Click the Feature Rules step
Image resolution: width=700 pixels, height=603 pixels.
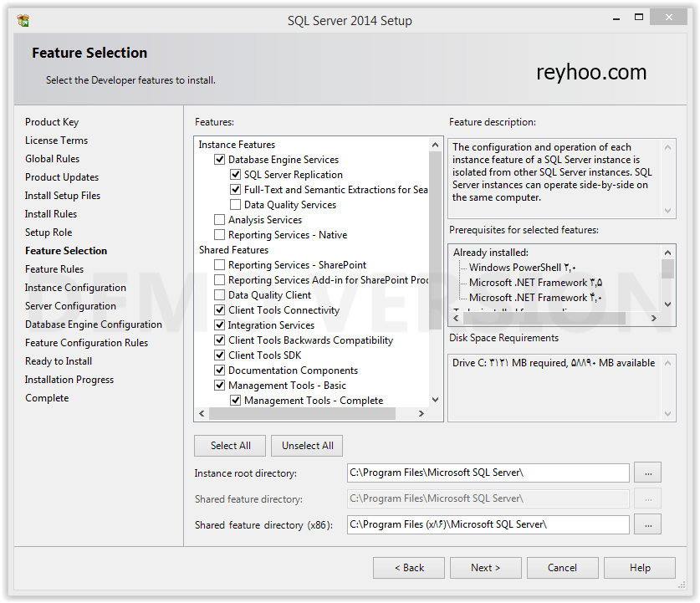pos(54,269)
